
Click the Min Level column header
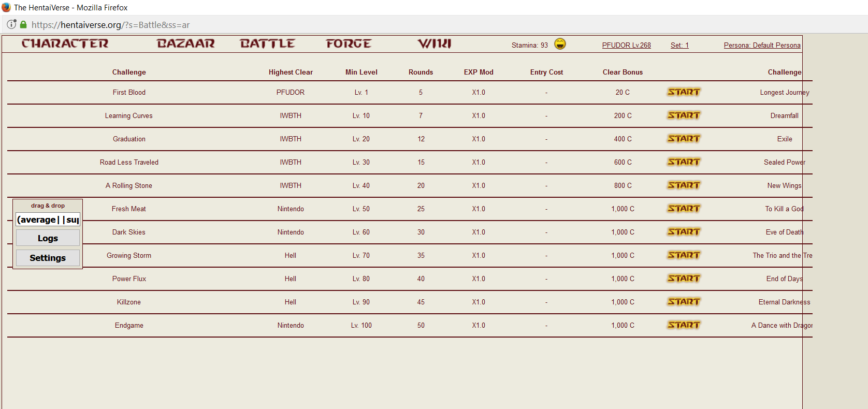(361, 72)
